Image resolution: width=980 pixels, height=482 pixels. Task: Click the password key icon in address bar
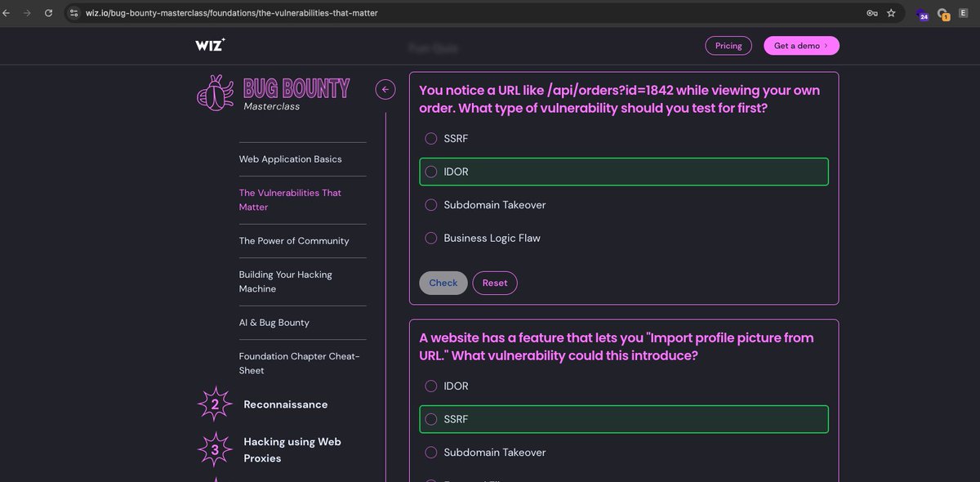pos(872,13)
